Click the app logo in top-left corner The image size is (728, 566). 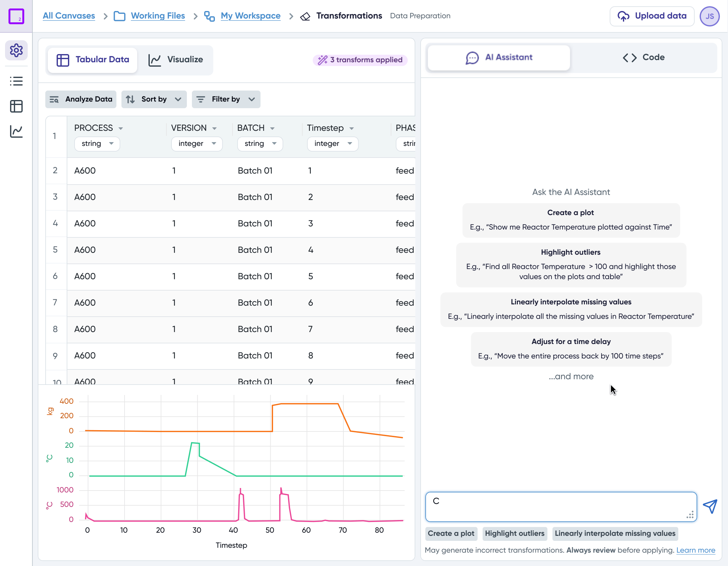point(16,16)
